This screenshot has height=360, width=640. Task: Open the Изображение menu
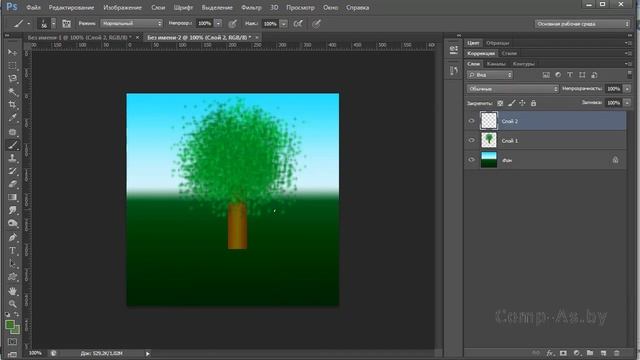(122, 7)
